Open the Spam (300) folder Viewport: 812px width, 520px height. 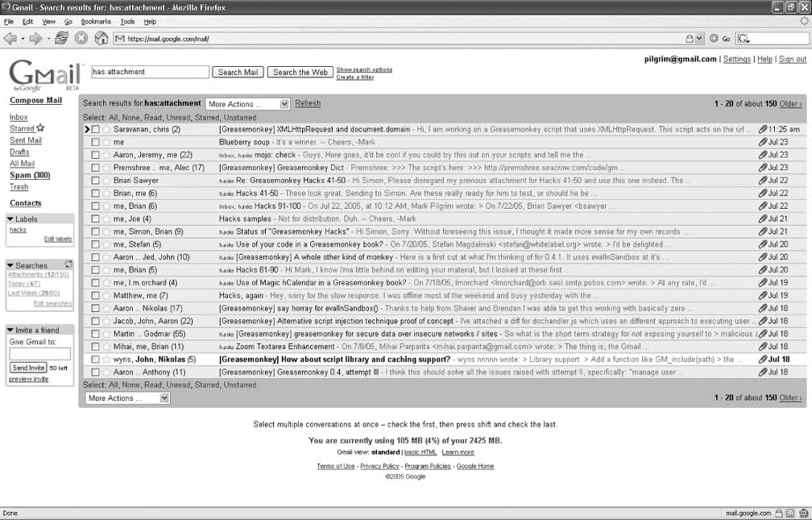pos(30,175)
